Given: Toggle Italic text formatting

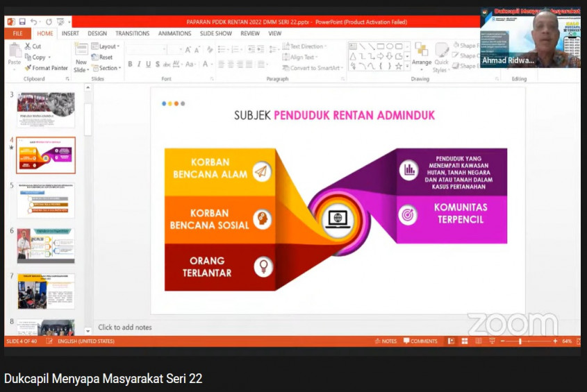Looking at the screenshot, I should (139, 65).
